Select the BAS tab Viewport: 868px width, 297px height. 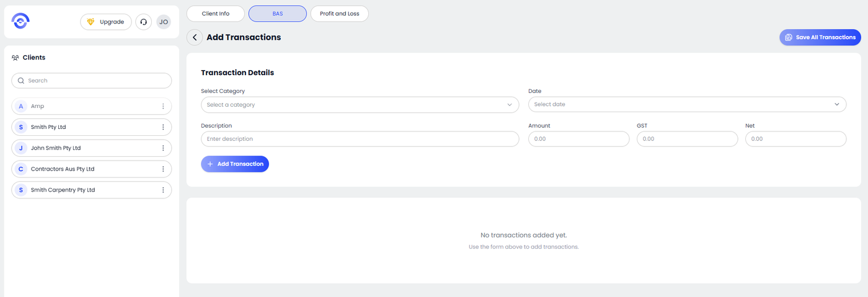click(277, 14)
